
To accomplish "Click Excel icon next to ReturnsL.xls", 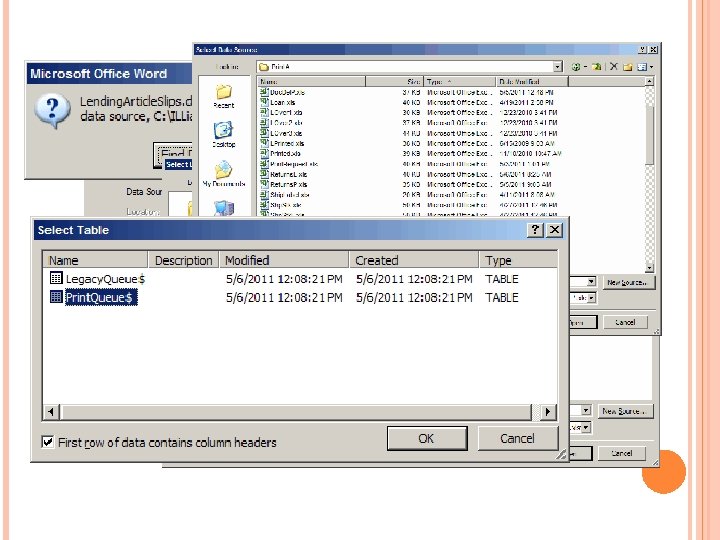I will pyautogui.click(x=264, y=174).
